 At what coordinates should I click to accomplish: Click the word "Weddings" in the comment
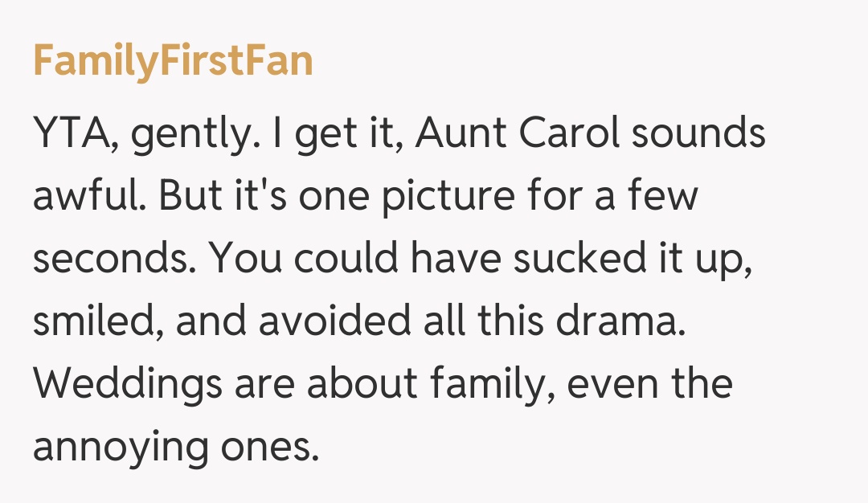tap(127, 382)
